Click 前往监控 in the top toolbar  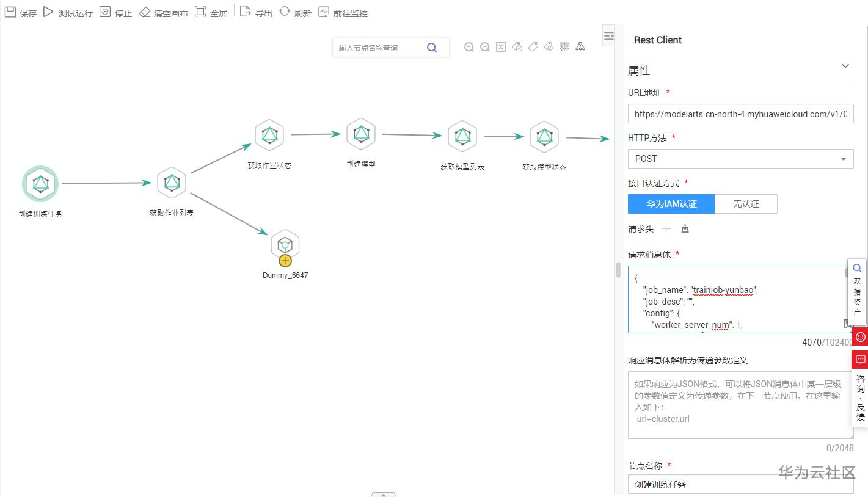pos(338,12)
